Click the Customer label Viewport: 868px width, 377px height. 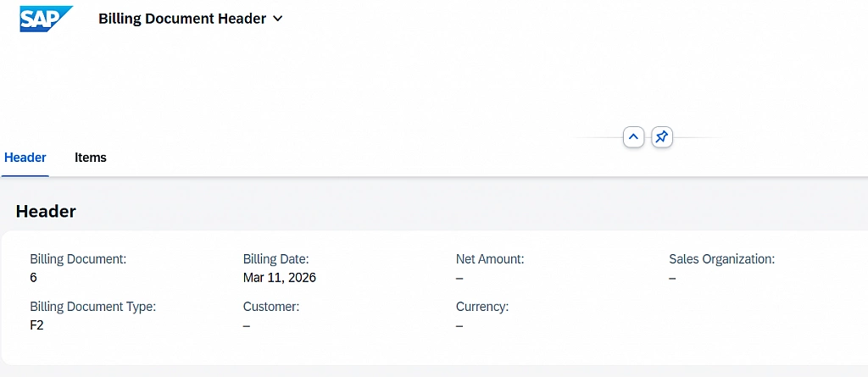point(271,307)
